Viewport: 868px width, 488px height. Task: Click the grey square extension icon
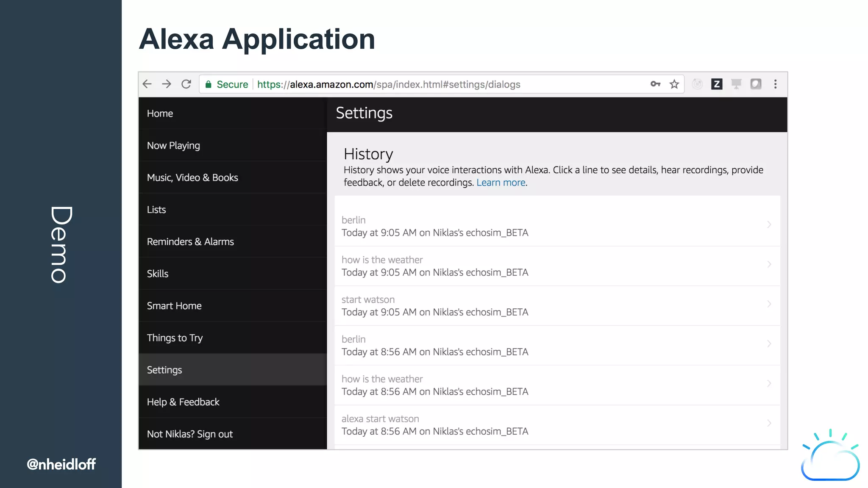[x=756, y=84]
